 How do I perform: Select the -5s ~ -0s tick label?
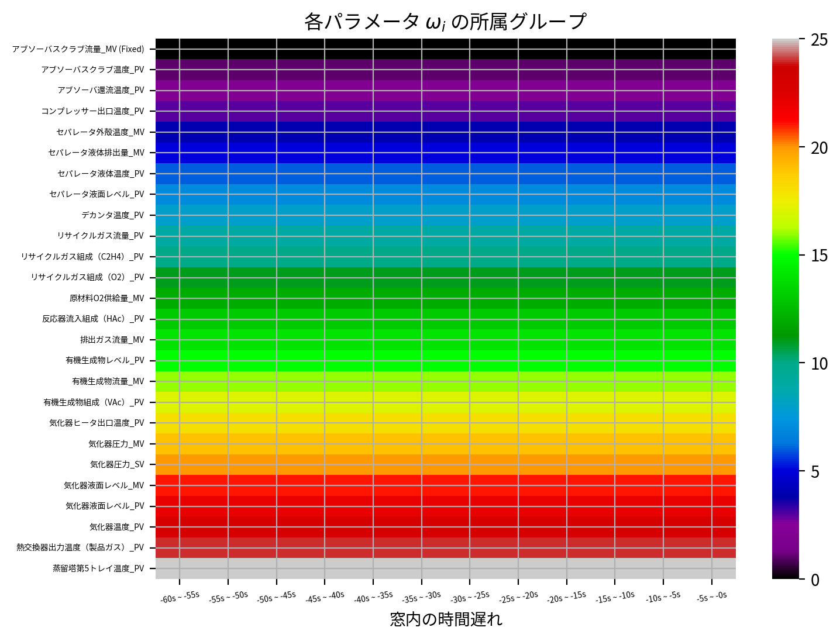[x=712, y=595]
